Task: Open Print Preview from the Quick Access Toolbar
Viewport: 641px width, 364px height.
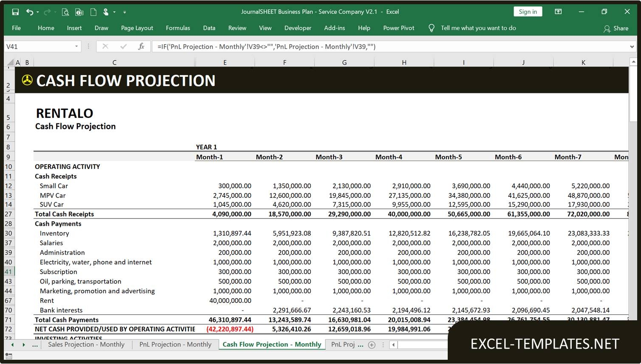Action: [65, 12]
